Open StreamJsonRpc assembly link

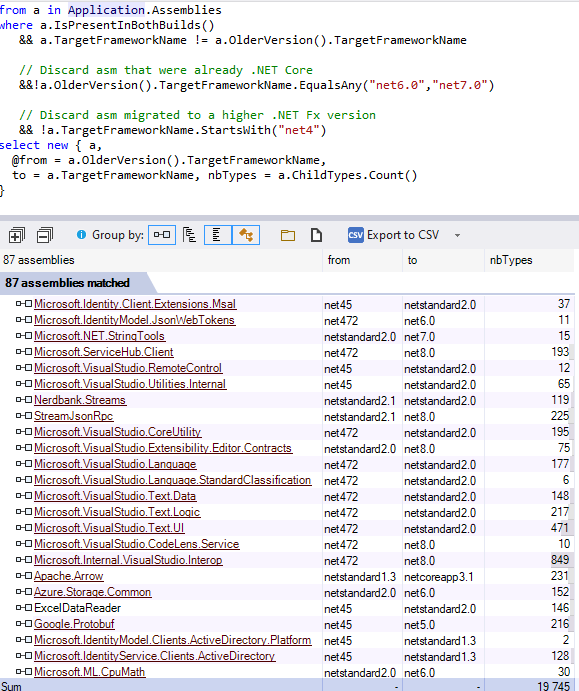point(73,416)
